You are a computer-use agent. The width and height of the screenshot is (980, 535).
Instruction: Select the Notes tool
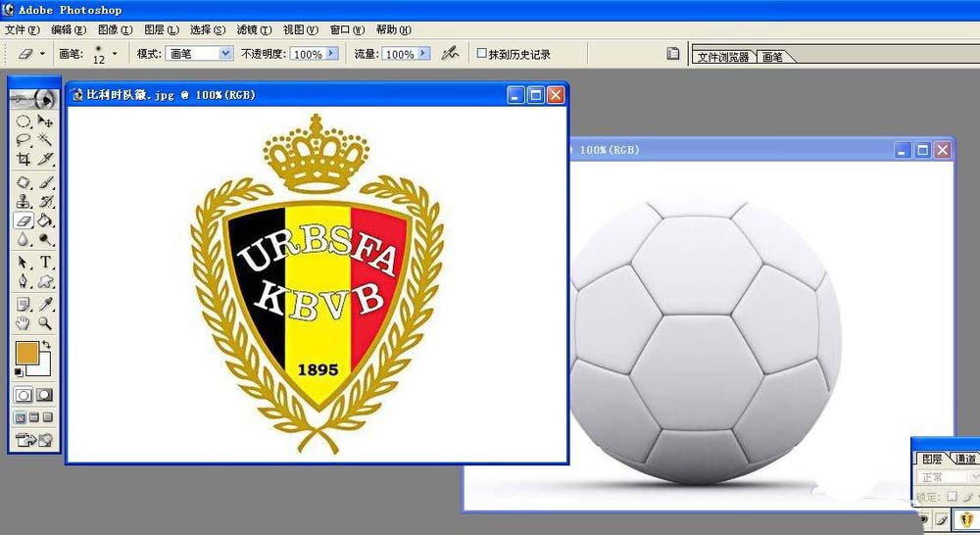[24, 305]
